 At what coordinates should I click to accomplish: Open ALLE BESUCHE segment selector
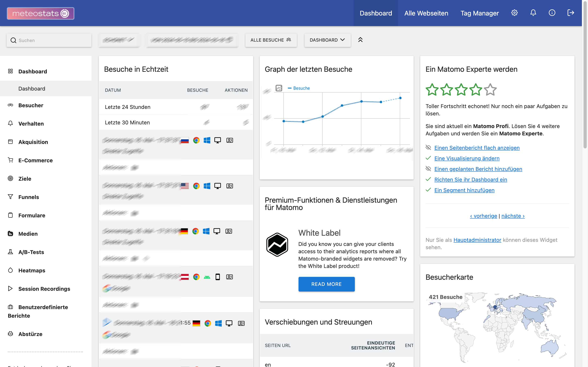pyautogui.click(x=271, y=40)
